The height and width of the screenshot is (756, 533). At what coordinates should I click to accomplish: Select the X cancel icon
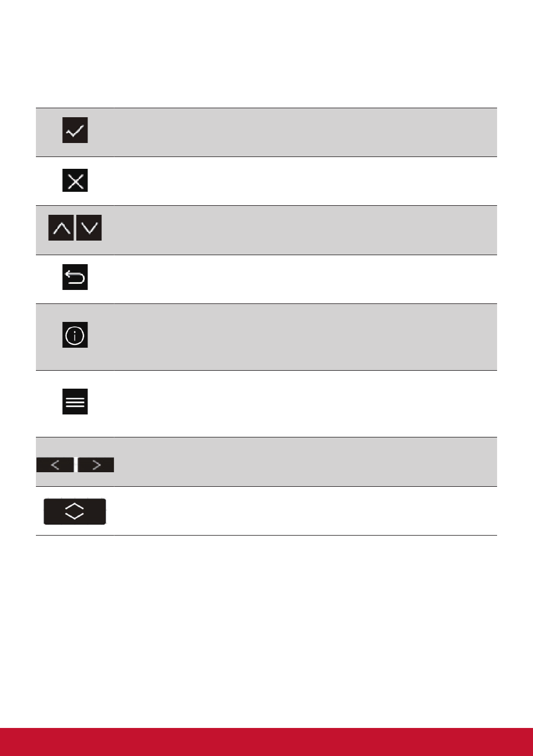point(75,179)
